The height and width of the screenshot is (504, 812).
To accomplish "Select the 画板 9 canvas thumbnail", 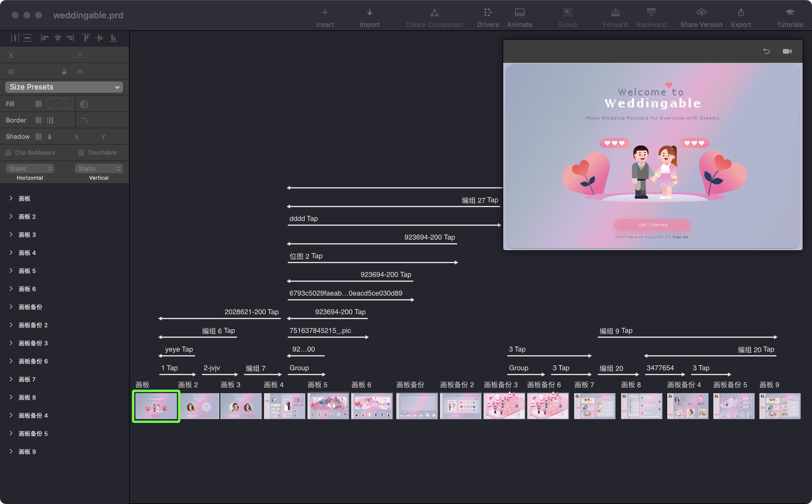I will (780, 406).
